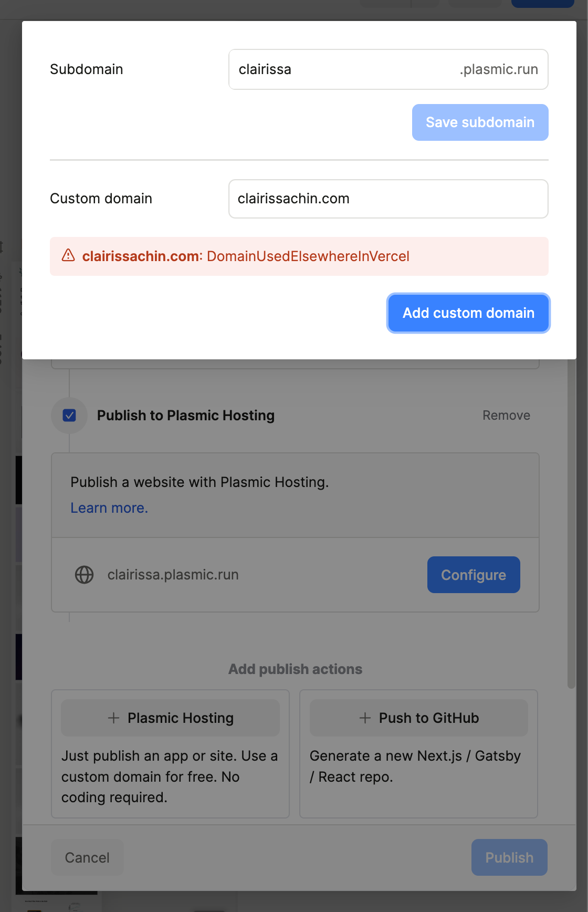Open the Learn more link
The height and width of the screenshot is (912, 588).
pos(109,508)
